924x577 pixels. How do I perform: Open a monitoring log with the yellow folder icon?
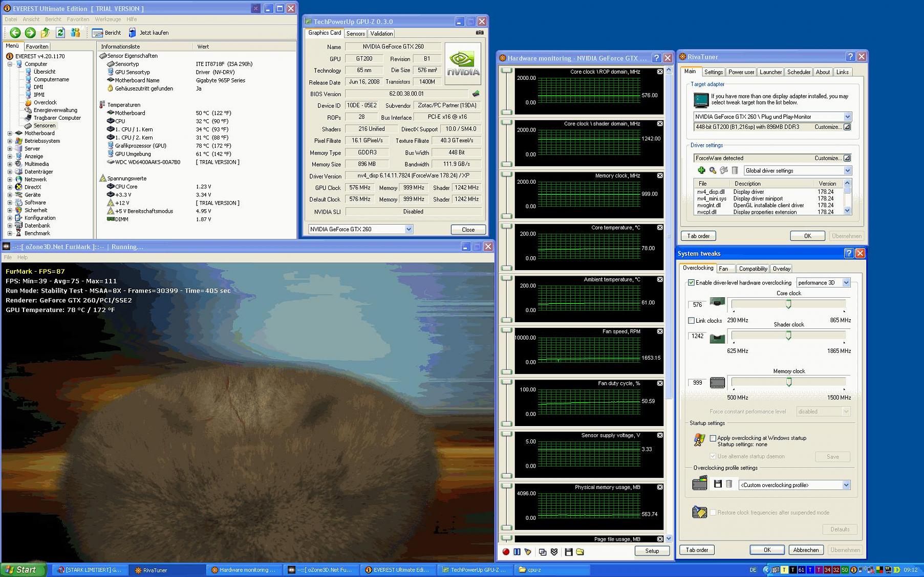pyautogui.click(x=580, y=551)
